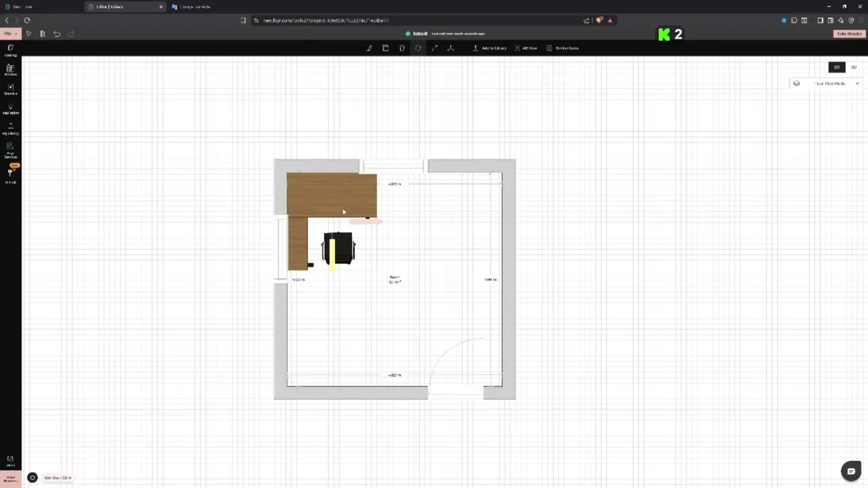This screenshot has width=868, height=488.
Task: Close the Editor browser tab
Action: point(161,7)
